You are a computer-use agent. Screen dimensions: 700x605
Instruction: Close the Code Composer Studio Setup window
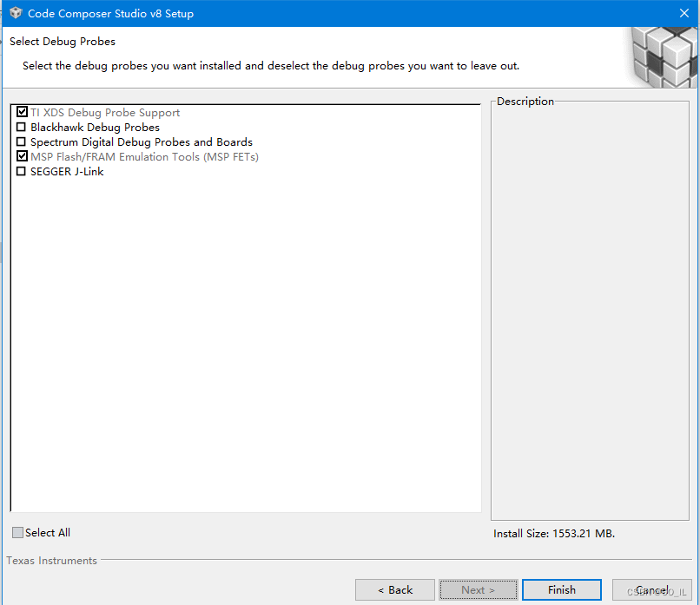point(683,13)
